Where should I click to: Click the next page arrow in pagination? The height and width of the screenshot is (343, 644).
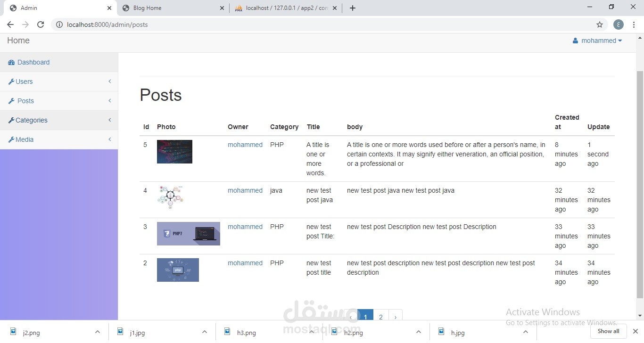(x=395, y=315)
